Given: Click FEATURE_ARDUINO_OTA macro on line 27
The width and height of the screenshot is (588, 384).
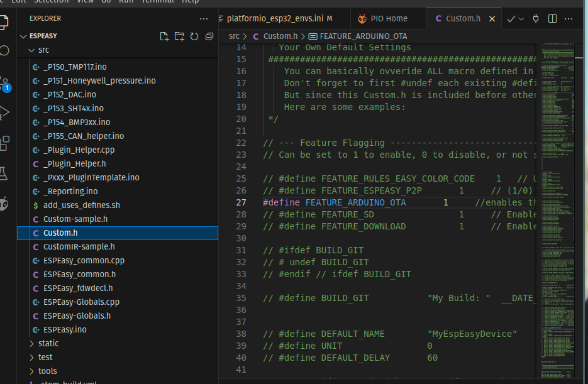Looking at the screenshot, I should pos(355,202).
